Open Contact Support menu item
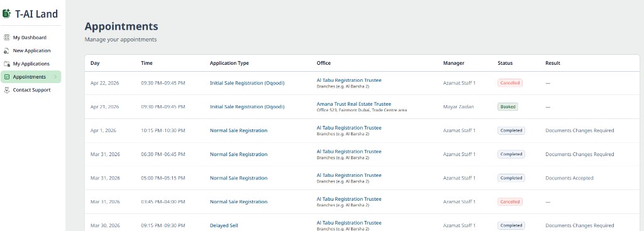The height and width of the screenshot is (231, 644). pyautogui.click(x=31, y=90)
